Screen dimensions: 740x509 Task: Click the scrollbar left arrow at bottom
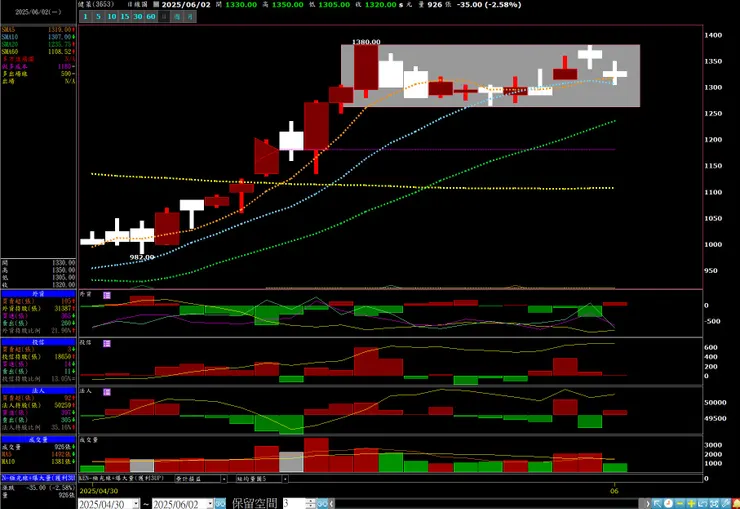pos(332,503)
